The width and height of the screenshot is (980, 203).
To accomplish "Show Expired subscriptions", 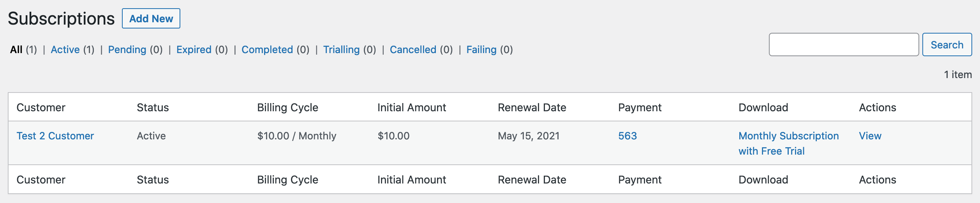I will [x=194, y=50].
